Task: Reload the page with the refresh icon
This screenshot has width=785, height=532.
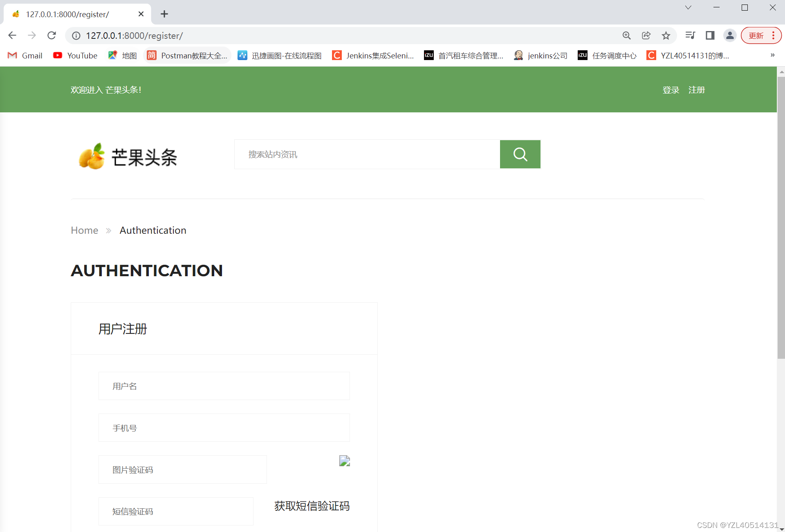Action: coord(52,36)
